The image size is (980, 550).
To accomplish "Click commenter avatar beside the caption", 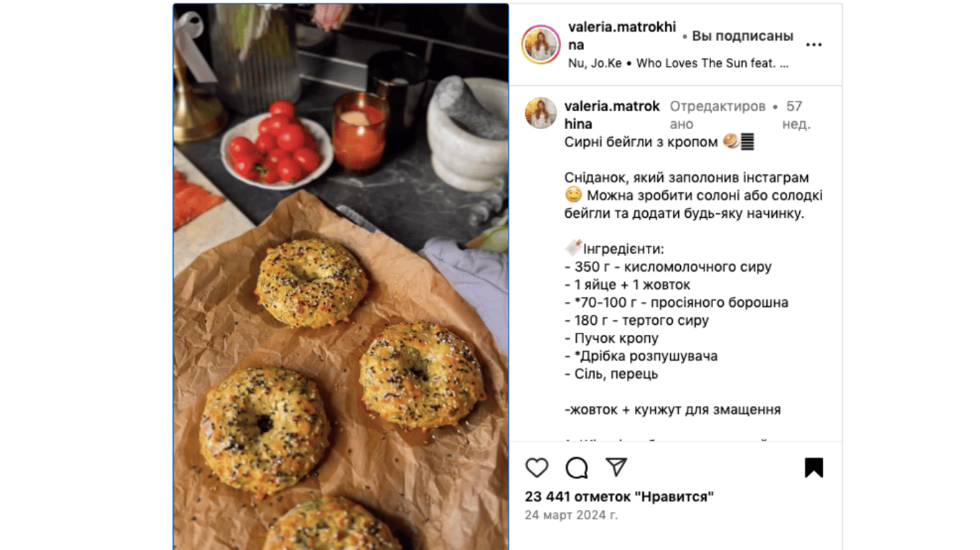I will click(541, 113).
